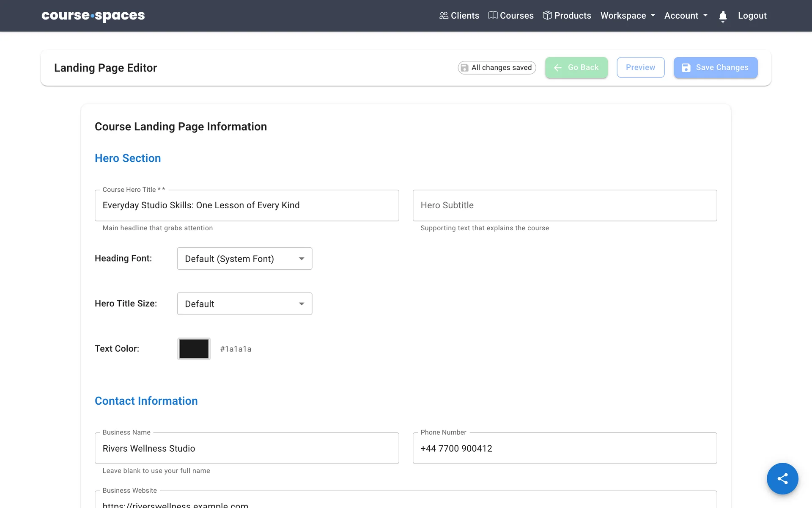Image resolution: width=812 pixels, height=508 pixels.
Task: Expand the Workspace menu
Action: [x=628, y=16]
